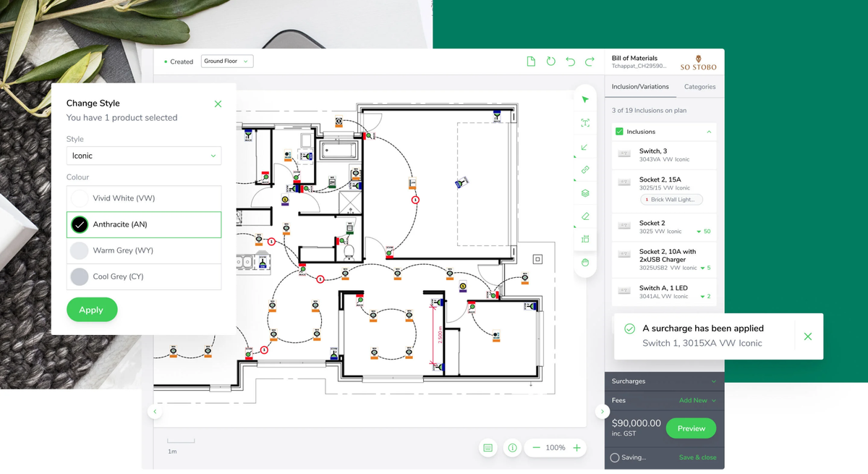868x474 pixels.
Task: Select the Anthracite (AN) colour option
Action: point(144,224)
